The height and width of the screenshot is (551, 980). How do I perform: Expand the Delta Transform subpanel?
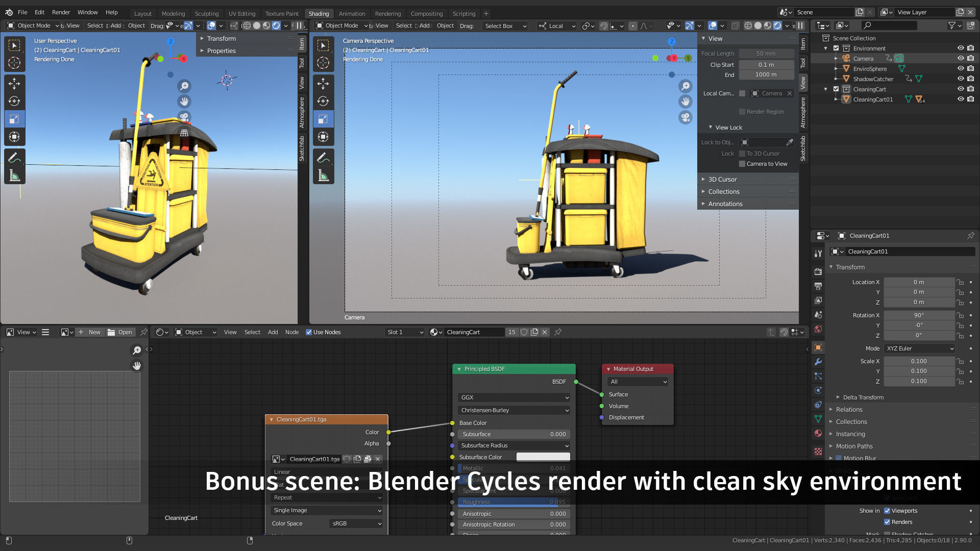coord(863,397)
